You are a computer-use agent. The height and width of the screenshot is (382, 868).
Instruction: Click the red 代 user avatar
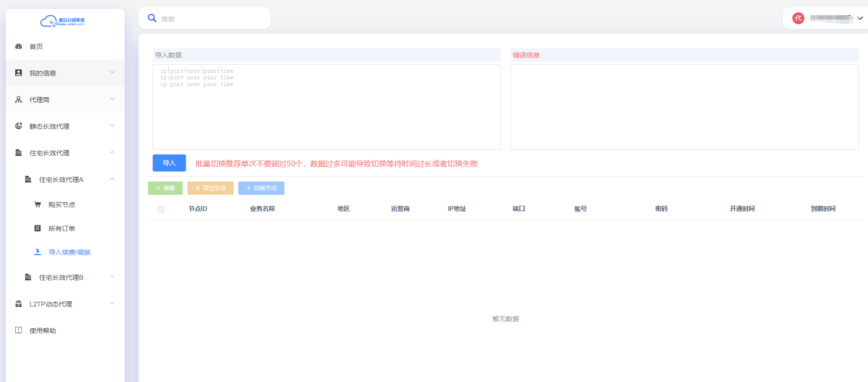coord(798,19)
